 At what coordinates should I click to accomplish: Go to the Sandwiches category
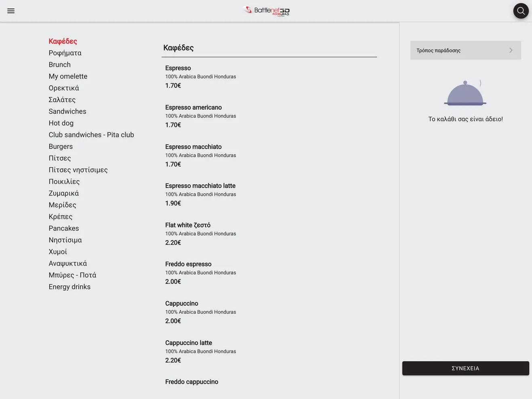point(67,112)
